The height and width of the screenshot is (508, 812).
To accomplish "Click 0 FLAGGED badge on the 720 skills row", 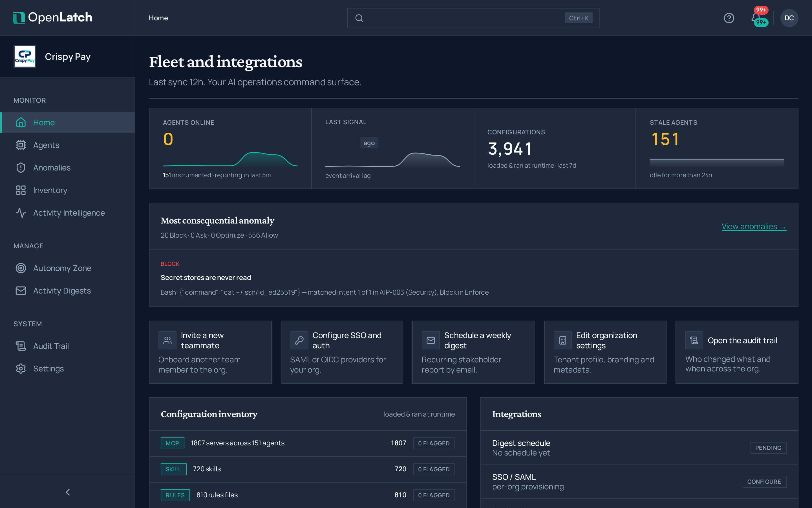I will (x=434, y=469).
